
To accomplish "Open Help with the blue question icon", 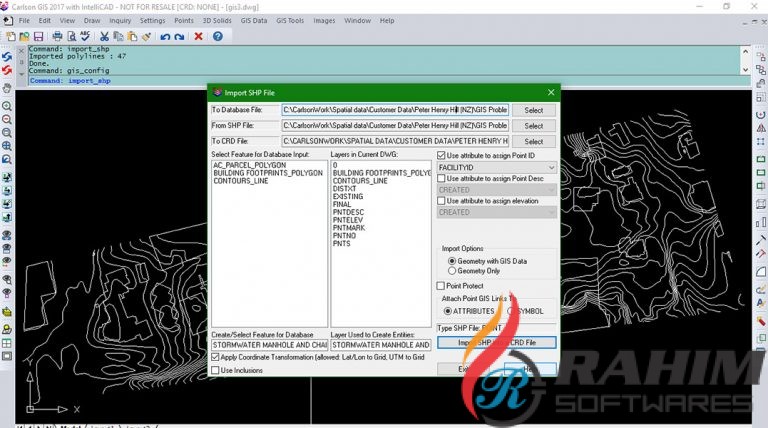I will click(x=218, y=36).
